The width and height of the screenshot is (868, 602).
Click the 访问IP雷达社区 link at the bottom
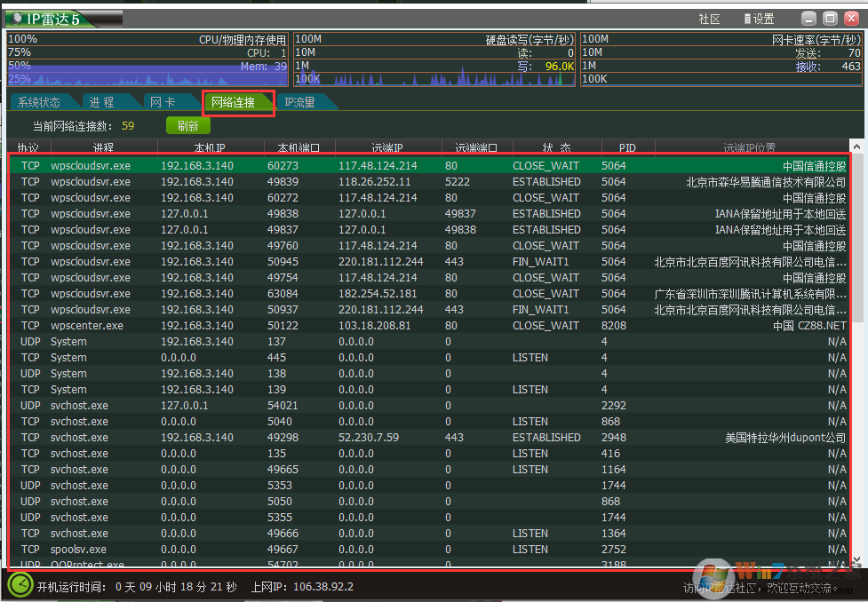coord(760,588)
